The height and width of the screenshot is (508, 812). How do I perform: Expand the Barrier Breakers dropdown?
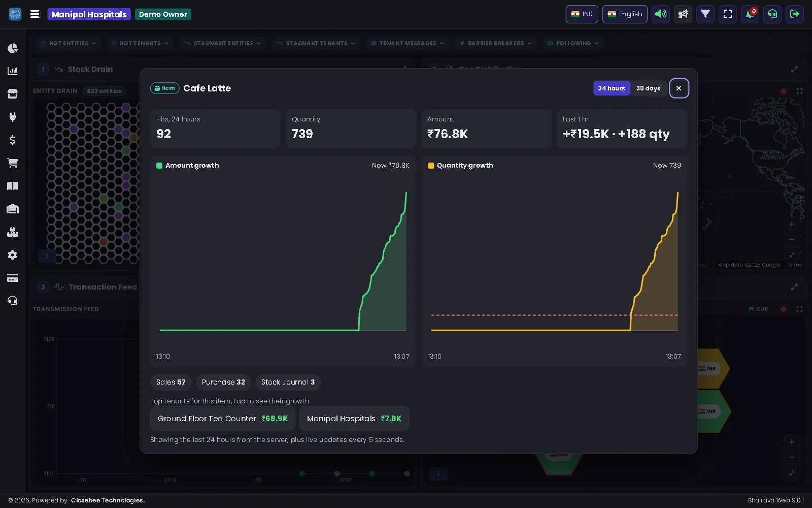495,43
